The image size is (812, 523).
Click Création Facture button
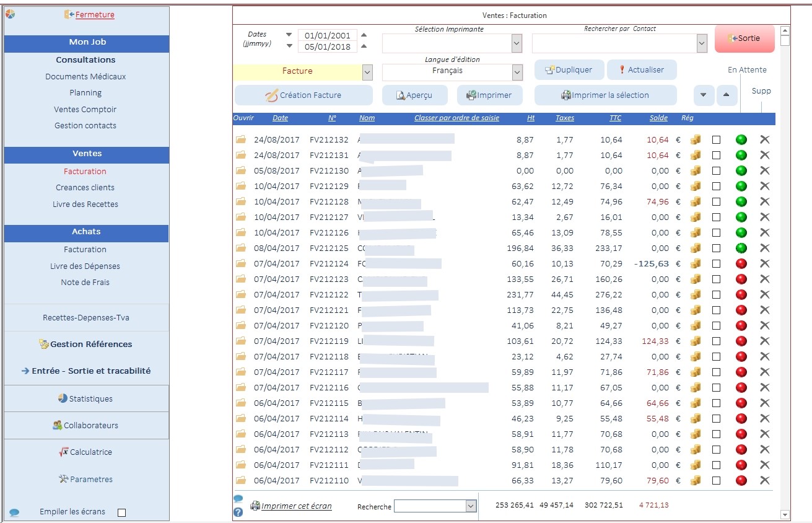(x=303, y=95)
